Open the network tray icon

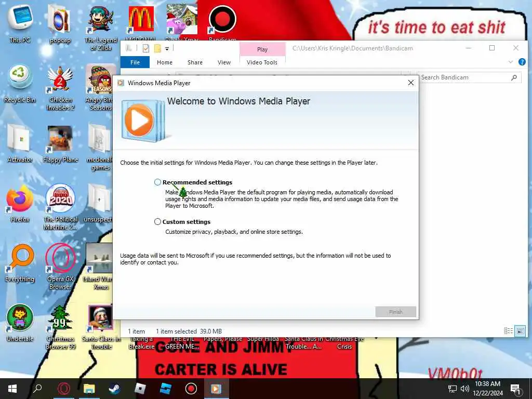pos(453,389)
